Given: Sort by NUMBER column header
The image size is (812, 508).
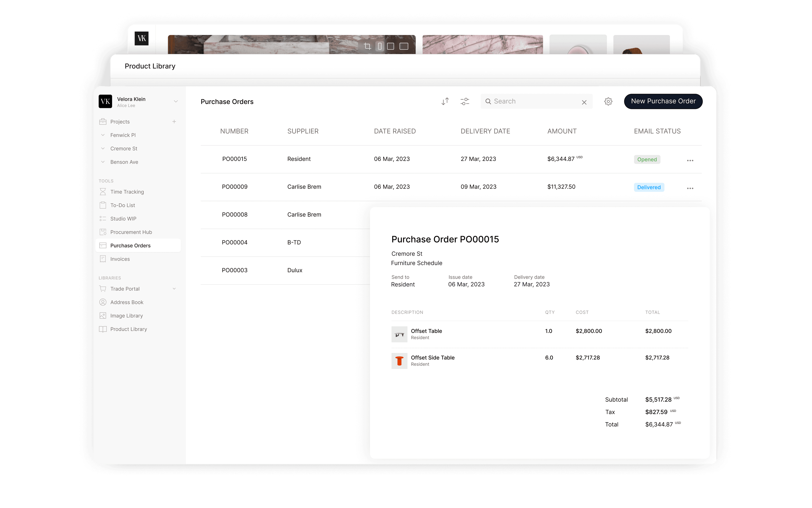Looking at the screenshot, I should click(234, 131).
